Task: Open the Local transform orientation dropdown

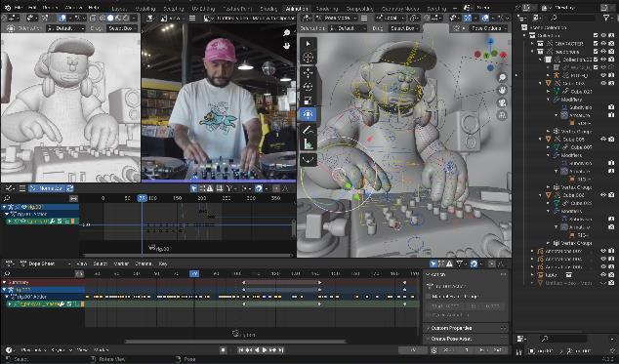Action: coord(391,18)
